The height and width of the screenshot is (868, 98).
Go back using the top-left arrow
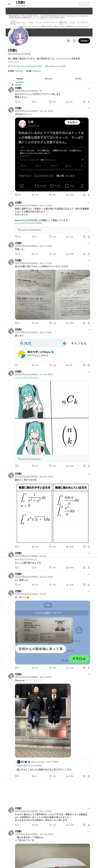(9, 4)
